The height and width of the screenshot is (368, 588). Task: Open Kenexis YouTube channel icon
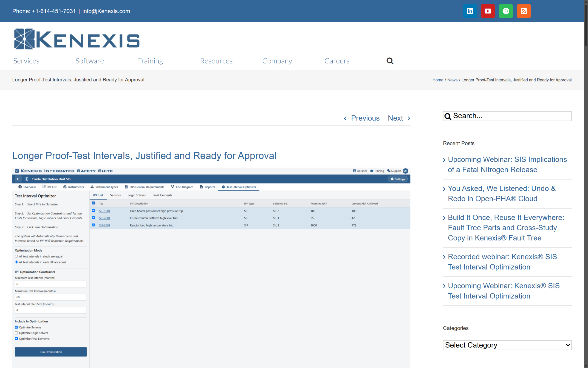tap(488, 11)
